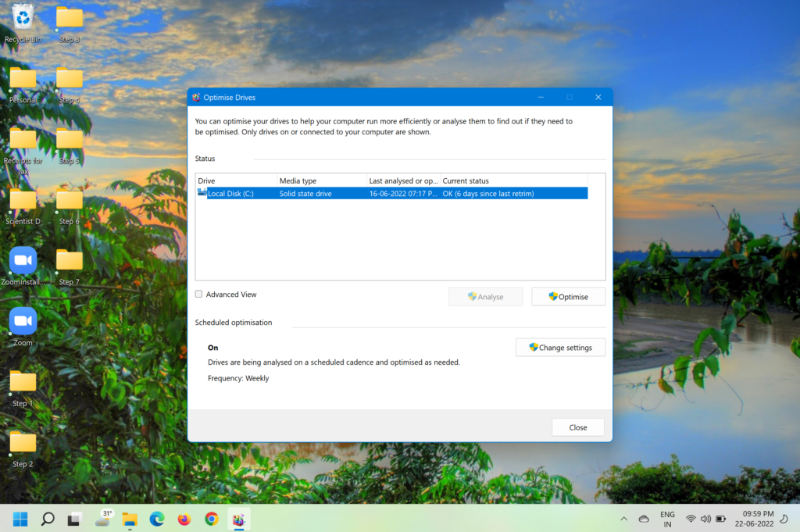Click OK (6 days since last retrim)

(x=488, y=193)
